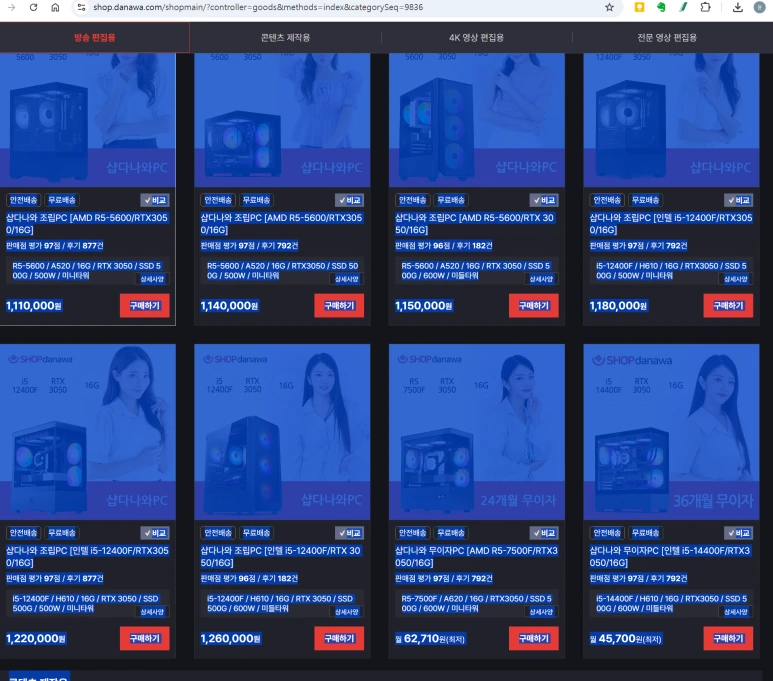The height and width of the screenshot is (681, 773).
Task: Click the 무료배송 badge on 1,260,000원 PC
Action: pos(257,533)
